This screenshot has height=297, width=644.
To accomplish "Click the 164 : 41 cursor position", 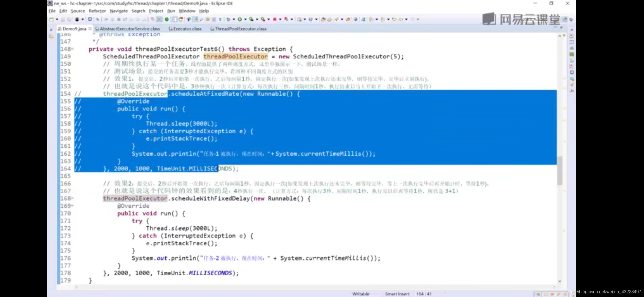I will [424, 294].
